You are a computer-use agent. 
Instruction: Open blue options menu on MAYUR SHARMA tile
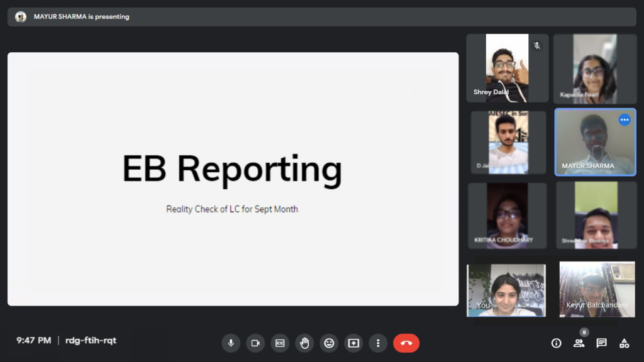(x=625, y=119)
